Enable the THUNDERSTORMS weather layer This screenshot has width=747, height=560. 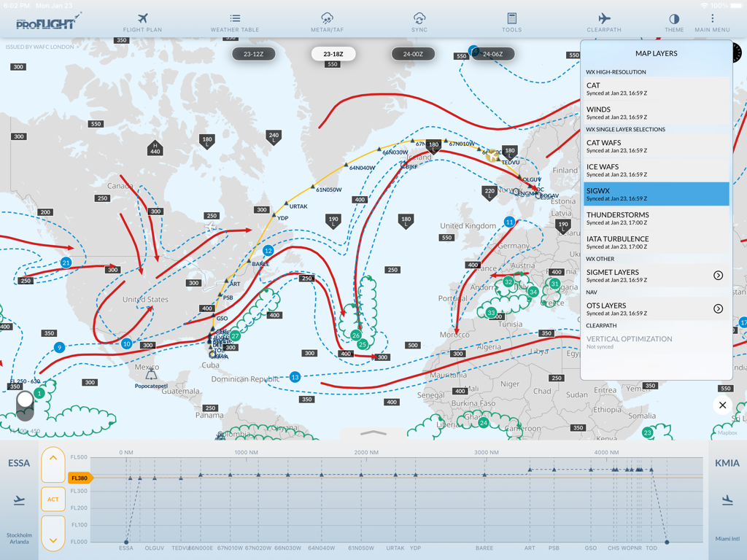655,217
